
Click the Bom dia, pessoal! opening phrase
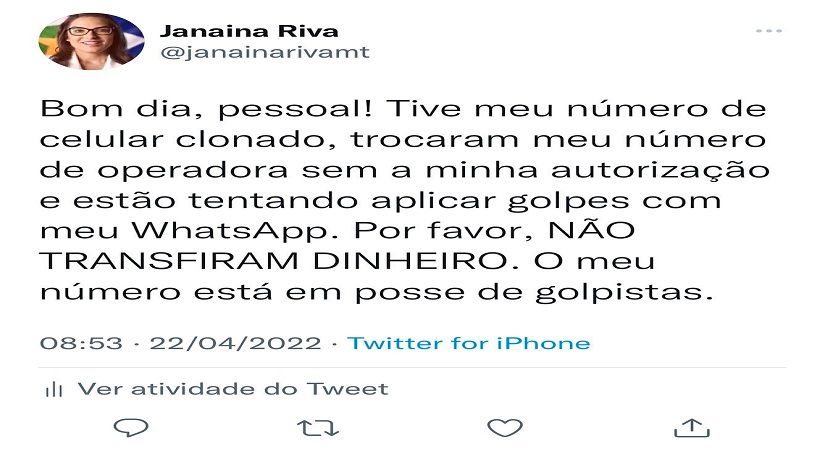206,109
